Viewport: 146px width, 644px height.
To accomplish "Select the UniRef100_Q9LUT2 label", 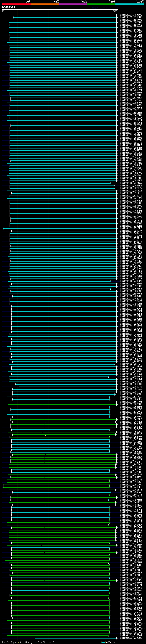I will tap(131, 48).
